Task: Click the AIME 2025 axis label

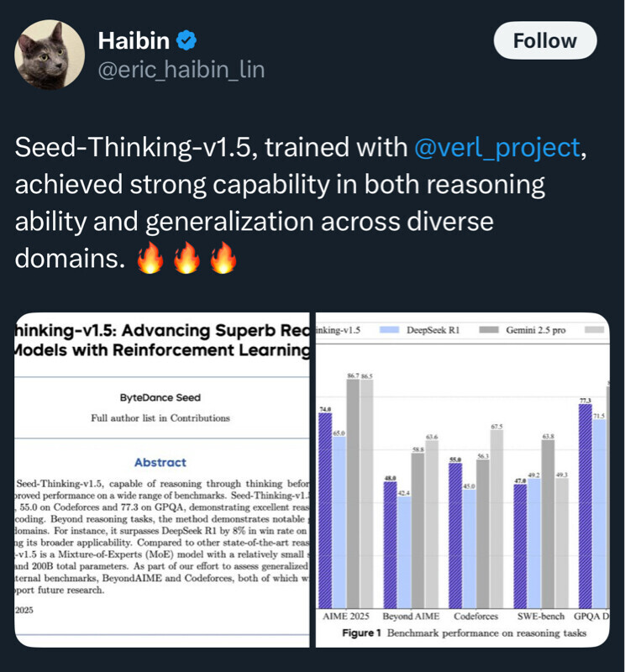Action: point(346,616)
